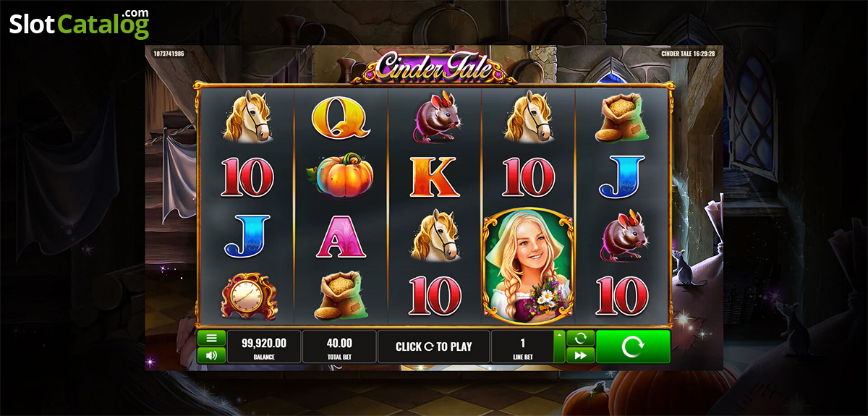This screenshot has height=416, width=868.
Task: Click the golden clock symbol
Action: [x=247, y=296]
